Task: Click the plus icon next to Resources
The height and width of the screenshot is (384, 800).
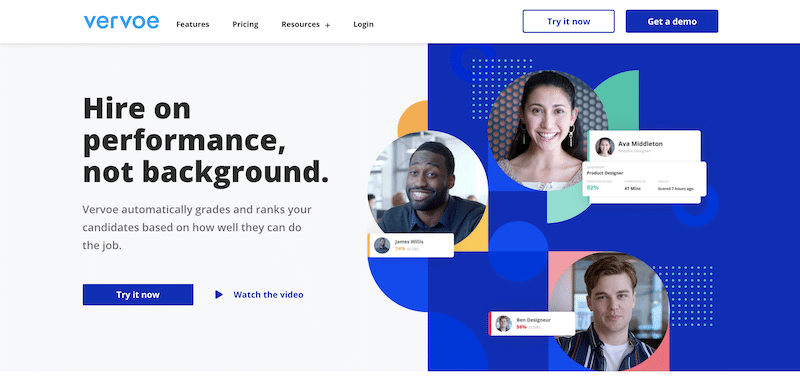Action: [328, 25]
